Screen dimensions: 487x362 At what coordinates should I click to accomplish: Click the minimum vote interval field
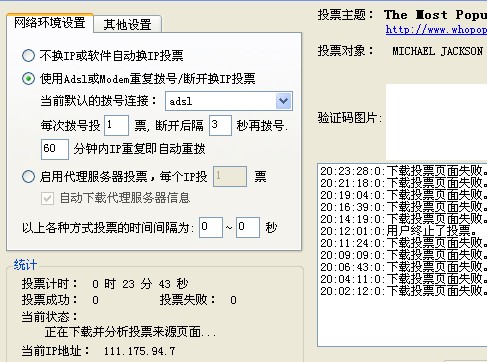tap(211, 227)
